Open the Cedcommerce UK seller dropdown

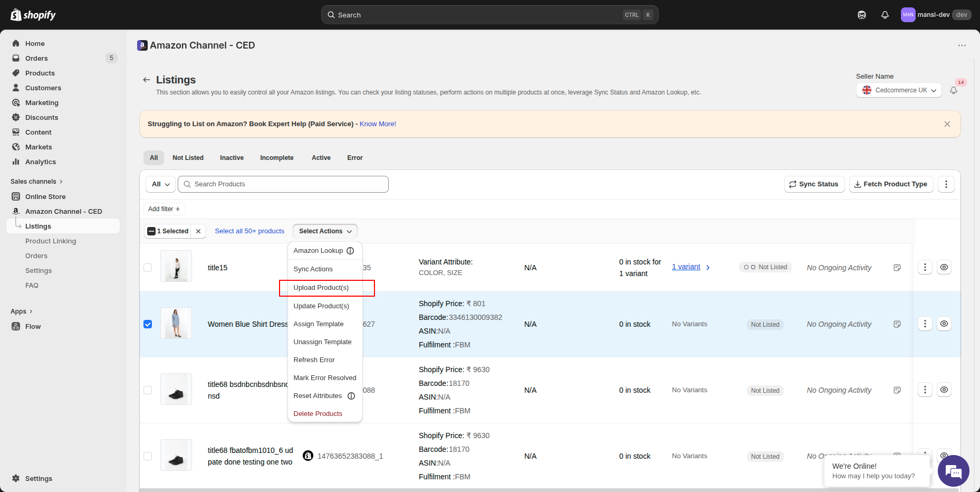(x=899, y=90)
